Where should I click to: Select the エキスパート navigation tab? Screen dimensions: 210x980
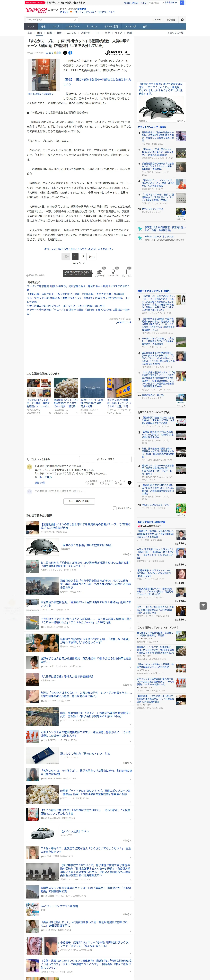[x=72, y=27]
